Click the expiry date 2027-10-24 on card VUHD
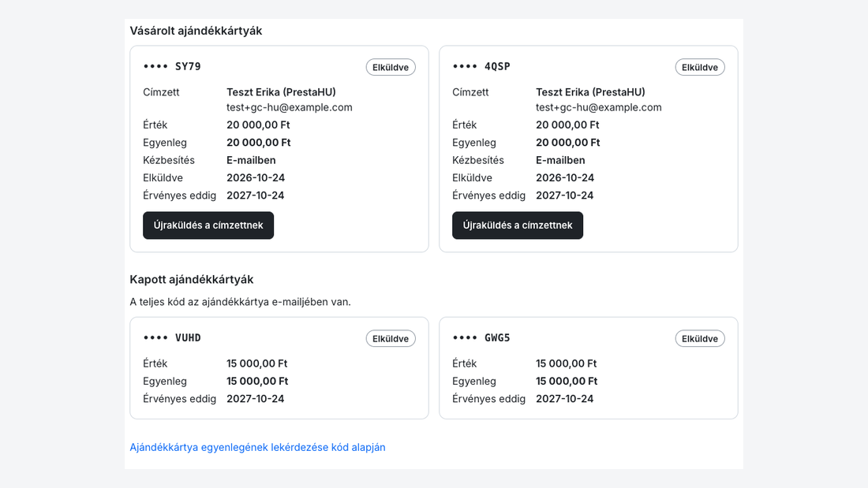 [x=256, y=399]
